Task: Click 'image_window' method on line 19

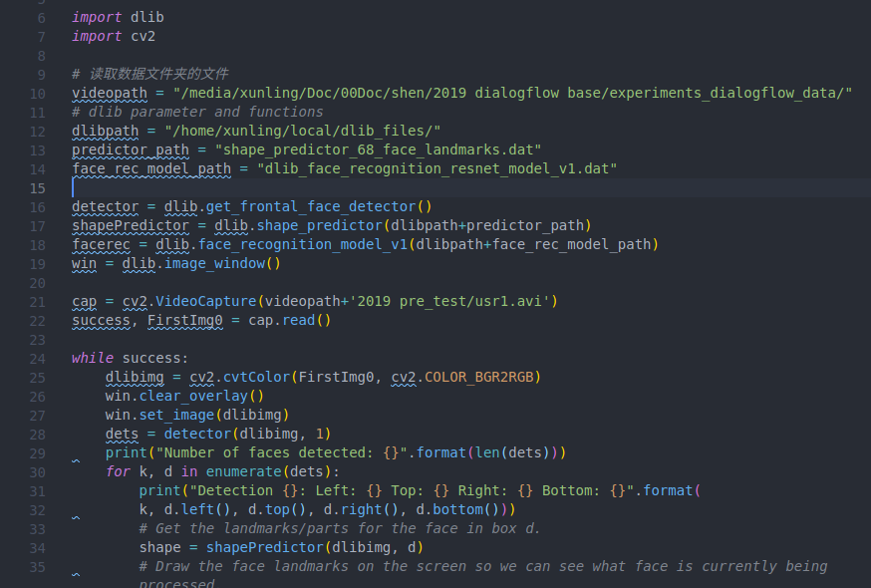Action: (x=214, y=263)
